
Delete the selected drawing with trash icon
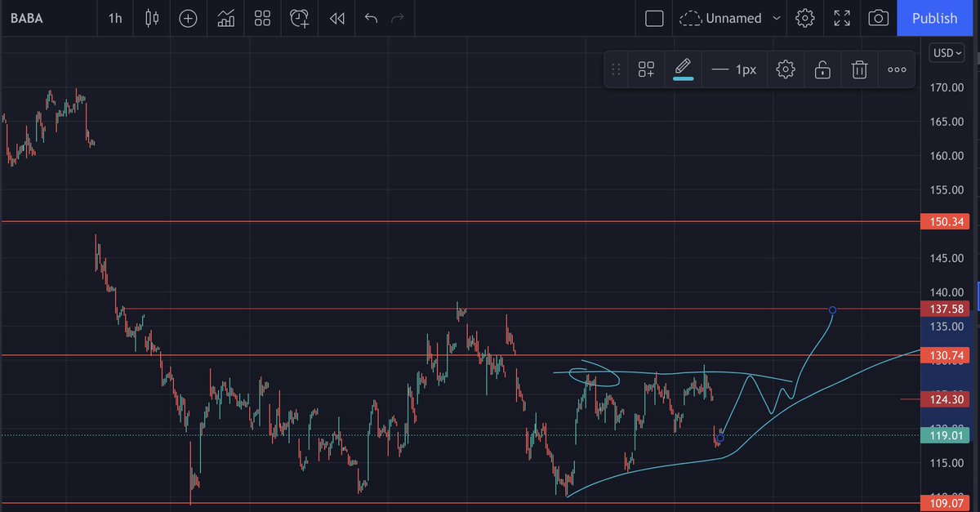(x=859, y=69)
